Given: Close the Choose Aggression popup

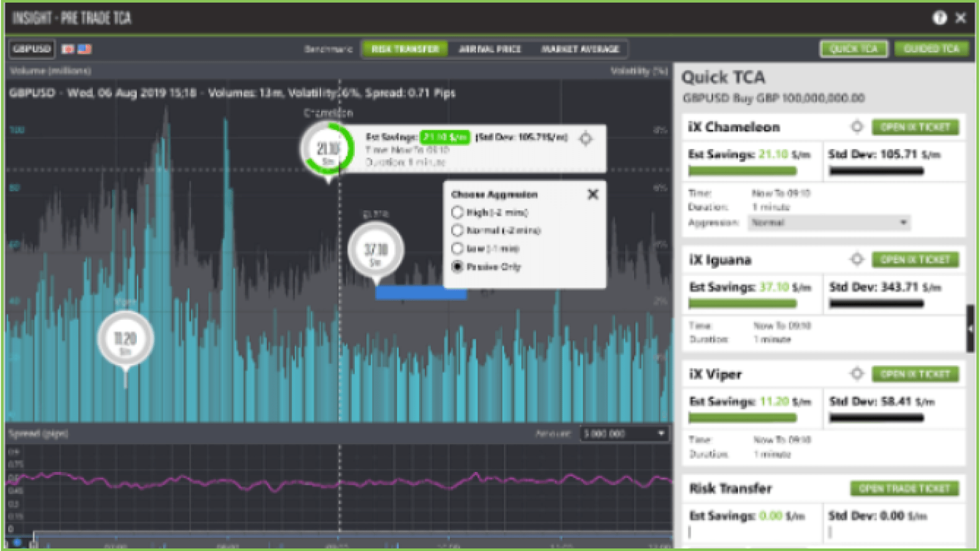Looking at the screenshot, I should (593, 194).
